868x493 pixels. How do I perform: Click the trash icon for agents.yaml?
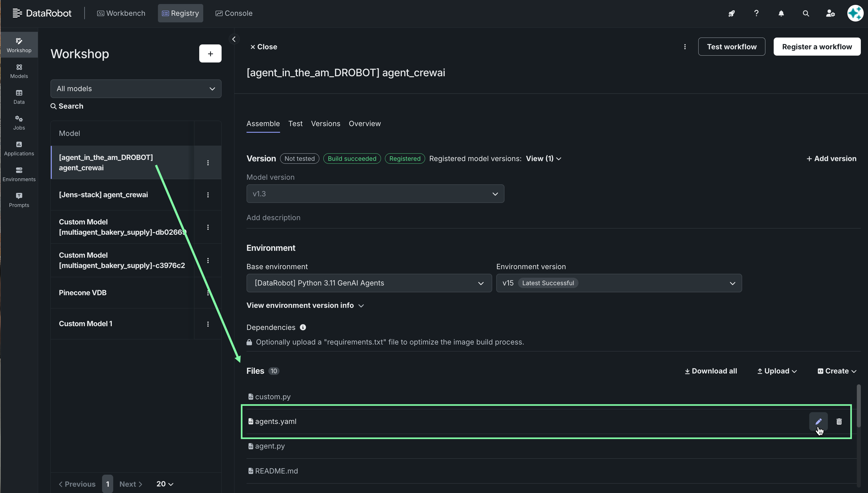tap(839, 421)
